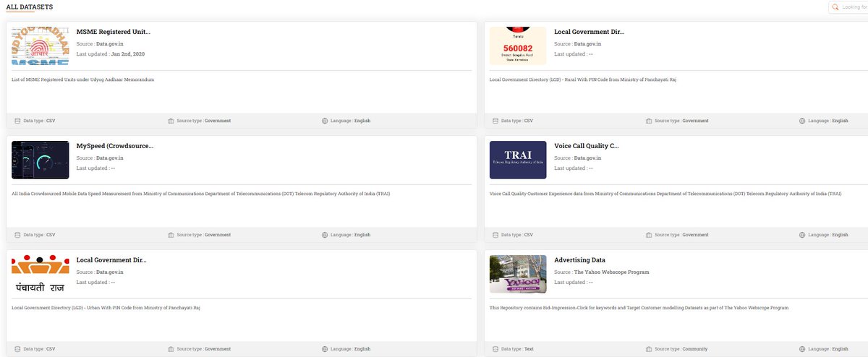Open the TRAI logo thumbnail
868x357 pixels.
[518, 160]
